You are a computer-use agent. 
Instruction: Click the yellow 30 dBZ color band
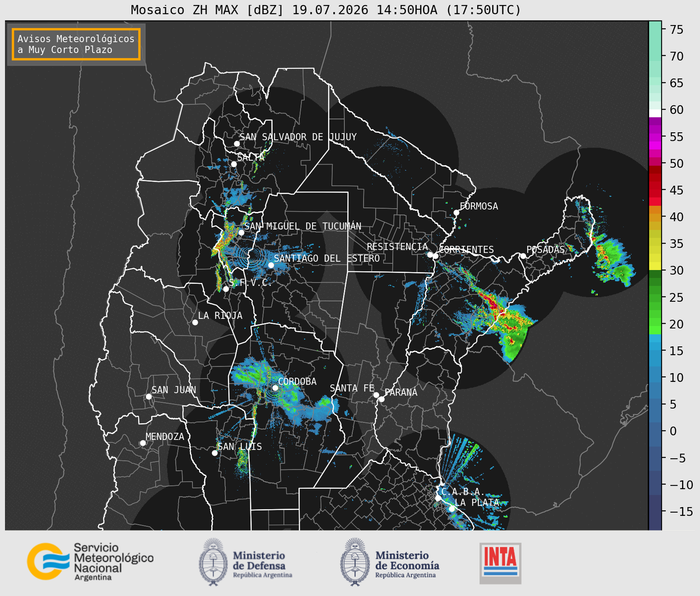[x=655, y=266]
